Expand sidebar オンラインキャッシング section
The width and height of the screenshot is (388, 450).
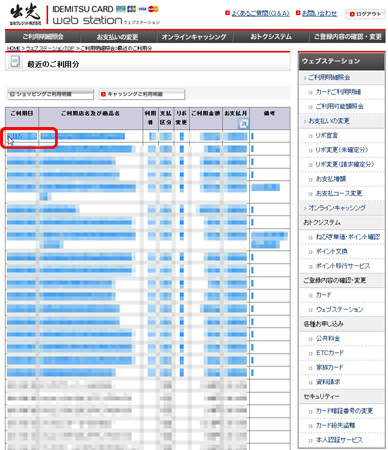[337, 208]
